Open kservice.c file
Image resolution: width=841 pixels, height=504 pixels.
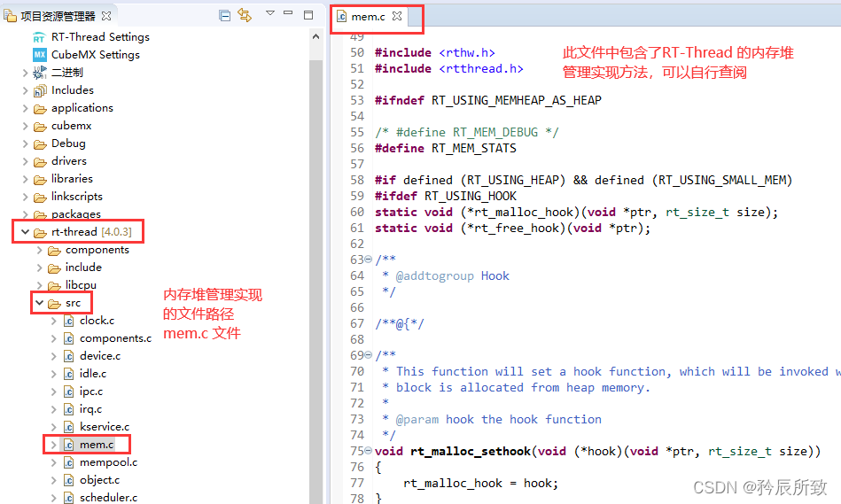click(105, 427)
